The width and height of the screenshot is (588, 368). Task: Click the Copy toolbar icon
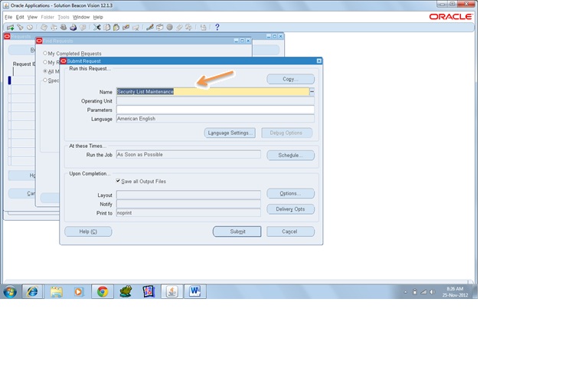coord(107,28)
